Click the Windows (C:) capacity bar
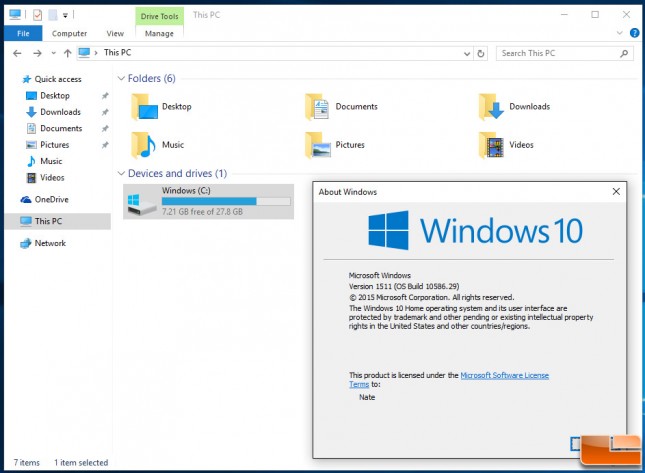Image resolution: width=645 pixels, height=473 pixels. [x=226, y=201]
